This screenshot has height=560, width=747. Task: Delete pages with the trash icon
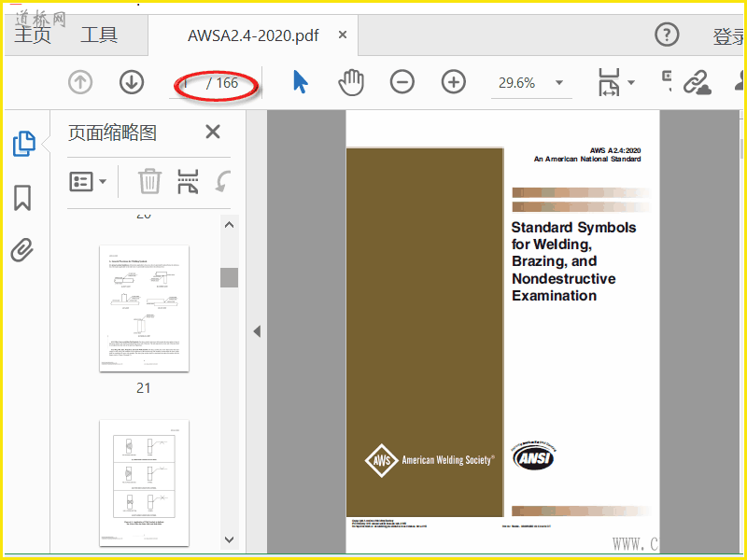tap(149, 181)
